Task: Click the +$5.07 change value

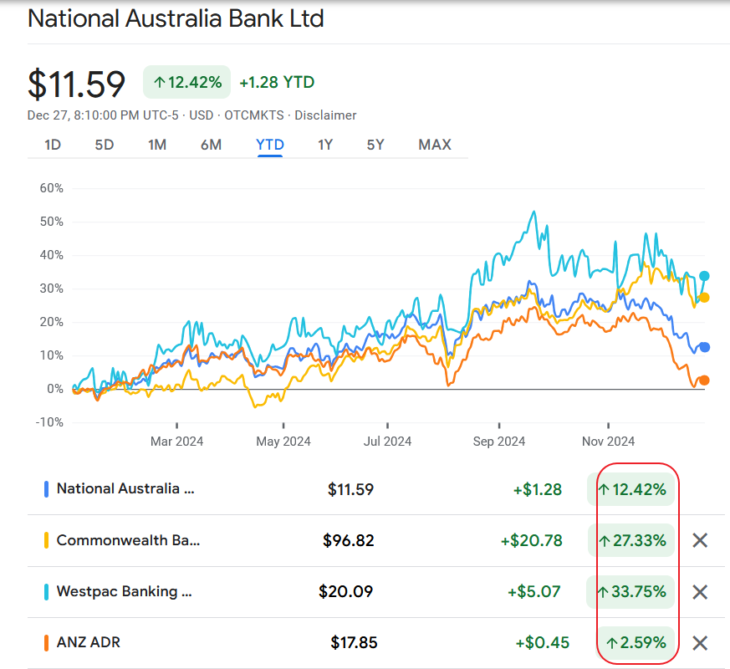Action: (x=534, y=592)
